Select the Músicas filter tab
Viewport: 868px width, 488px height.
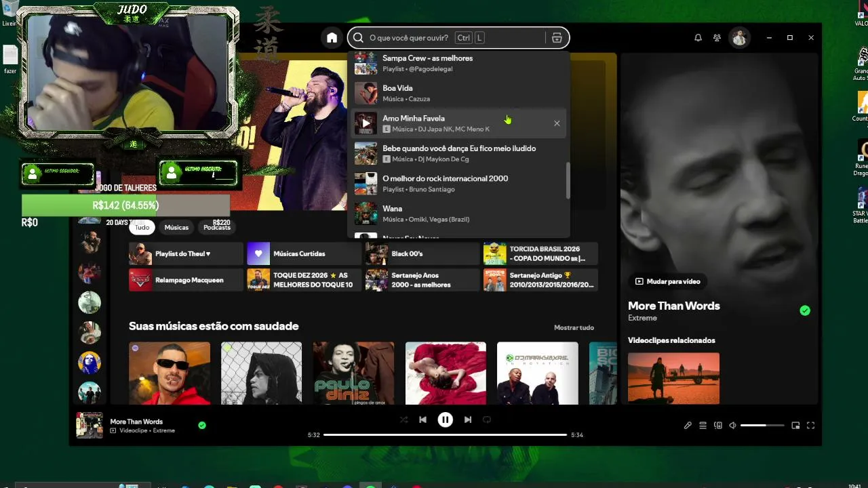pyautogui.click(x=176, y=228)
